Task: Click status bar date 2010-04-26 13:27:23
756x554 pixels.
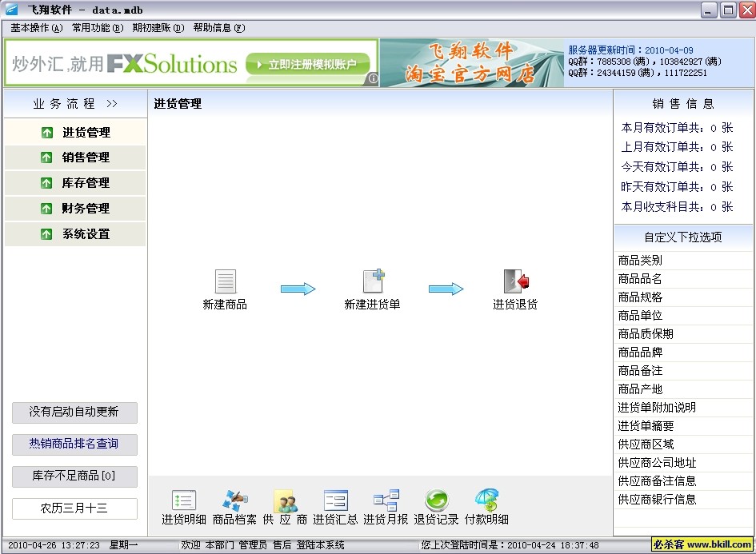Action: (x=54, y=545)
